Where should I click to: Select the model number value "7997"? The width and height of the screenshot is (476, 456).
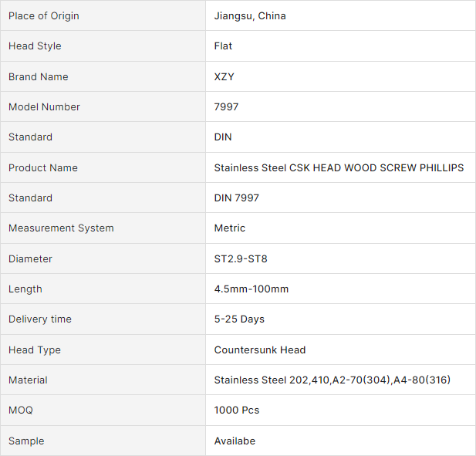point(226,107)
